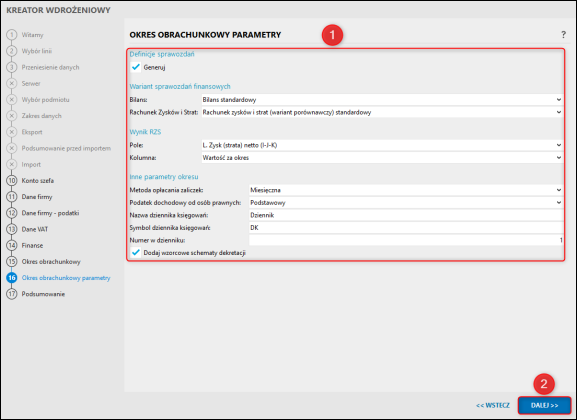Image resolution: width=577 pixels, height=420 pixels.
Task: Click highlighted step 16 circle icon
Action: (12, 278)
